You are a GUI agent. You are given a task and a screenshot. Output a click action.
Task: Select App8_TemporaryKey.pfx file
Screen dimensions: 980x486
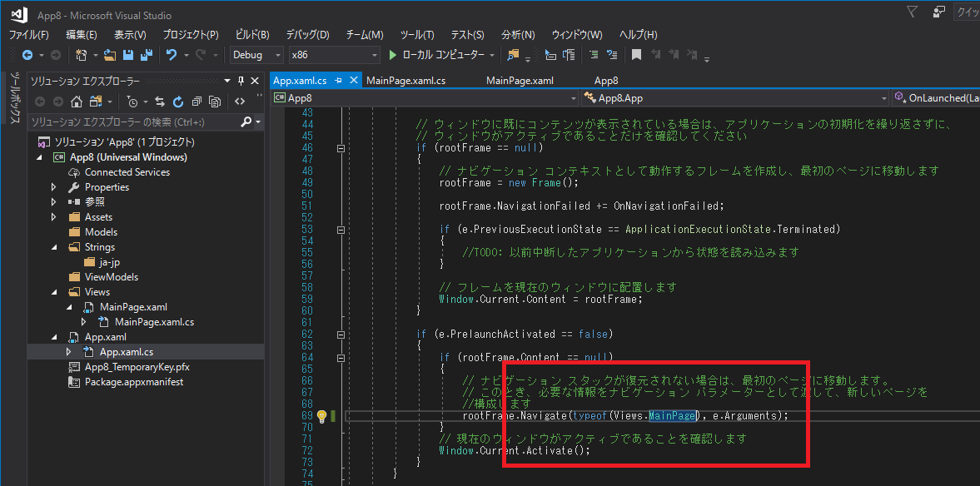(x=137, y=367)
